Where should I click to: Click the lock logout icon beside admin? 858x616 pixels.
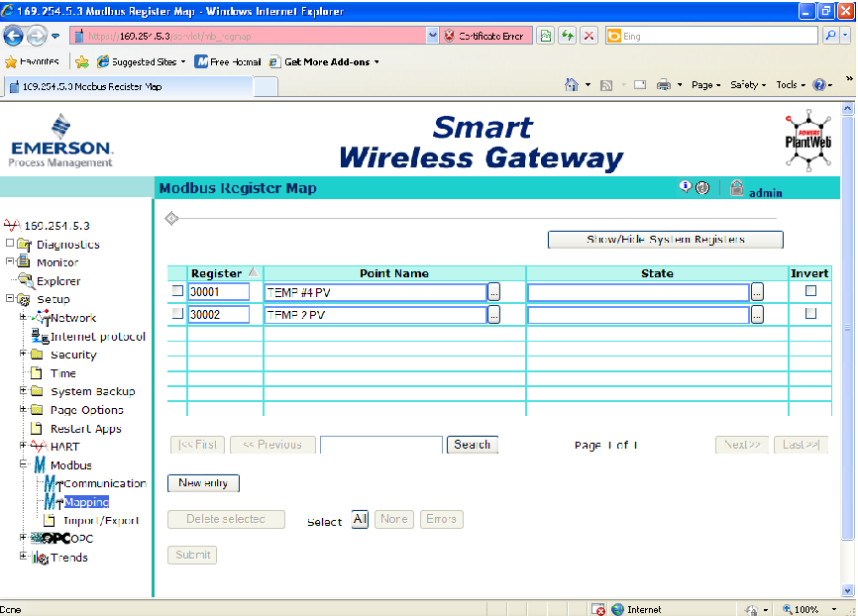736,187
